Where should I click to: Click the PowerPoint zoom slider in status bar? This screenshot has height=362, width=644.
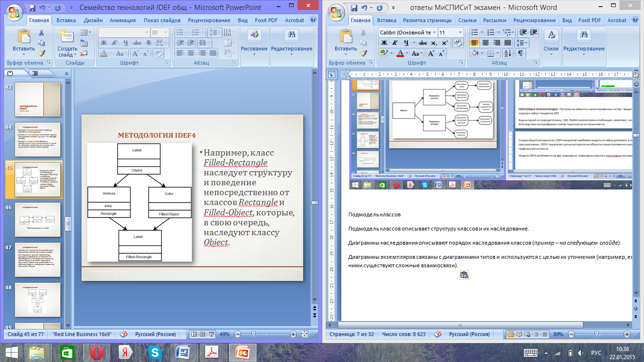tap(253, 334)
